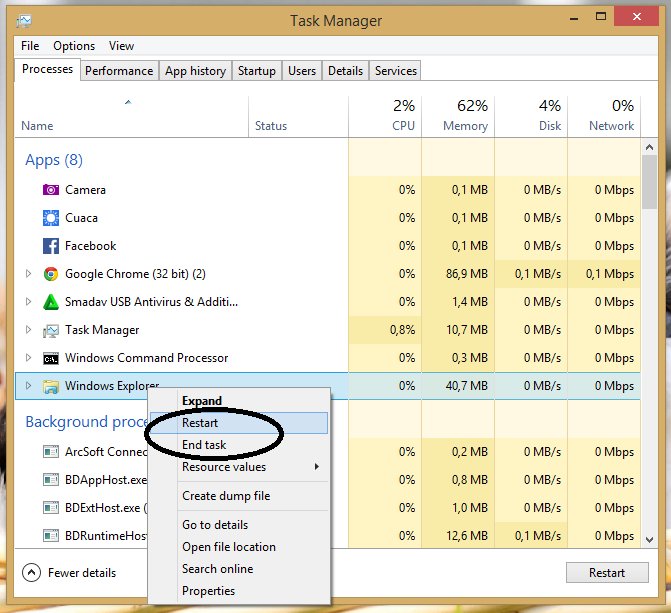Click Task Manager's 0,8% CPU value
The image size is (671, 613).
(x=402, y=330)
